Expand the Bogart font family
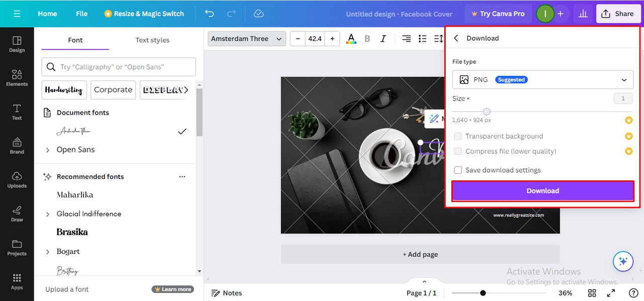 click(x=48, y=252)
